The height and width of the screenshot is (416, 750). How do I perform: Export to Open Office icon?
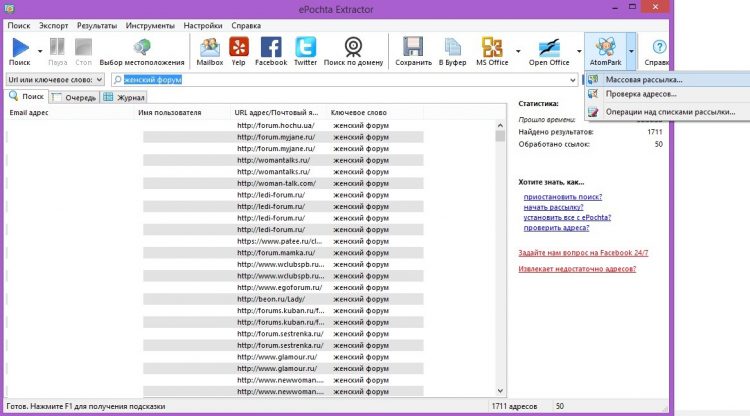point(549,47)
